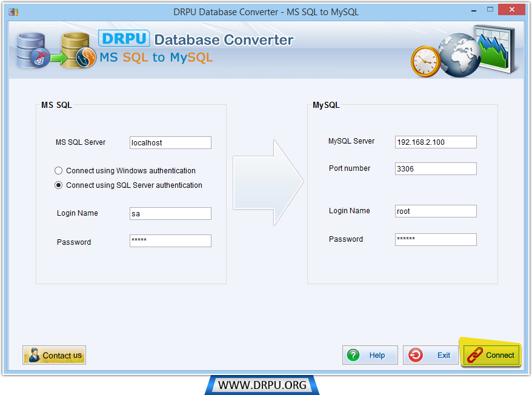Click the 'Database Converter' banner heading
The width and height of the screenshot is (532, 395).
(224, 40)
